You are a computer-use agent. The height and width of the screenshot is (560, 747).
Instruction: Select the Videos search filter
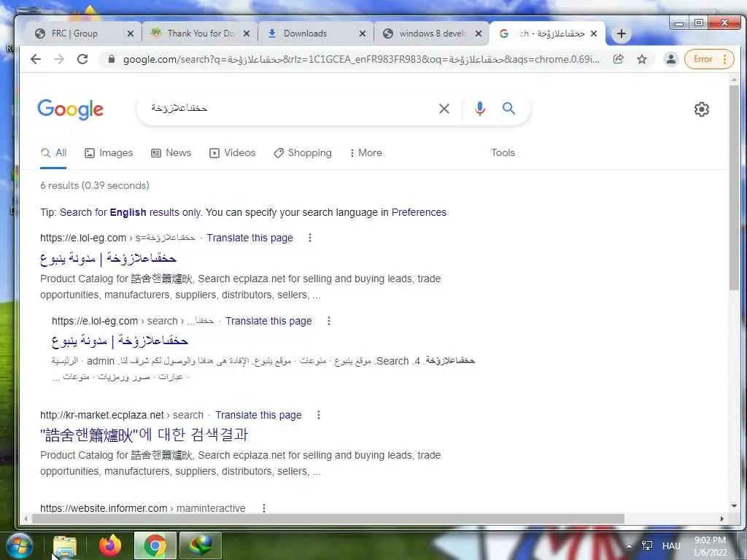pos(233,153)
